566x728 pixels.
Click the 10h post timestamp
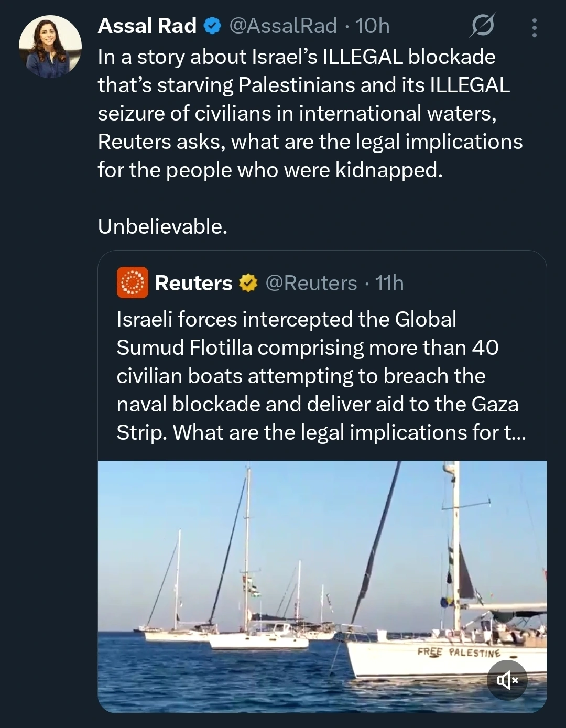(x=373, y=26)
